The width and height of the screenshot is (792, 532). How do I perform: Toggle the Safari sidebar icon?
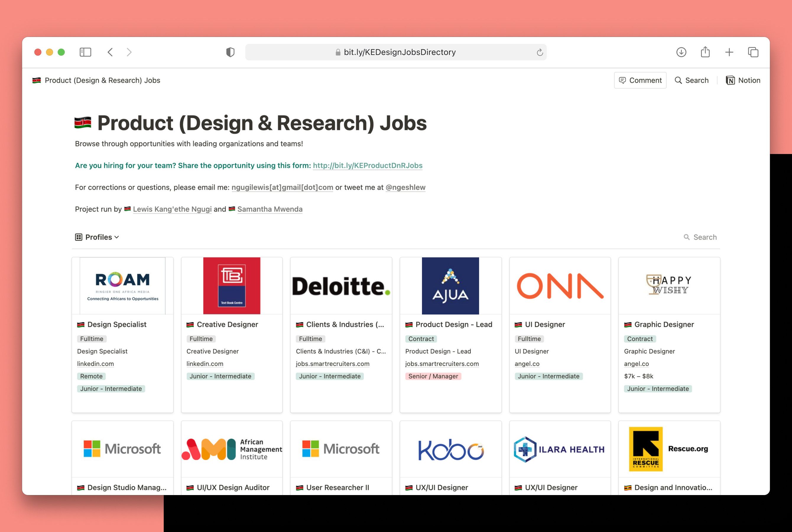[x=85, y=52]
